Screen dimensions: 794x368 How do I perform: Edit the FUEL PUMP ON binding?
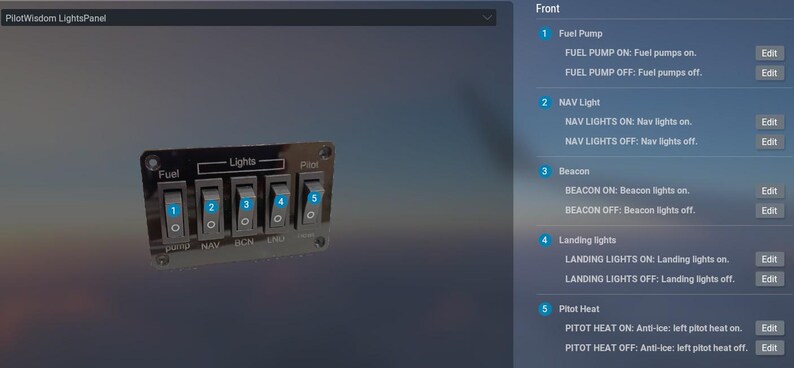pyautogui.click(x=770, y=53)
